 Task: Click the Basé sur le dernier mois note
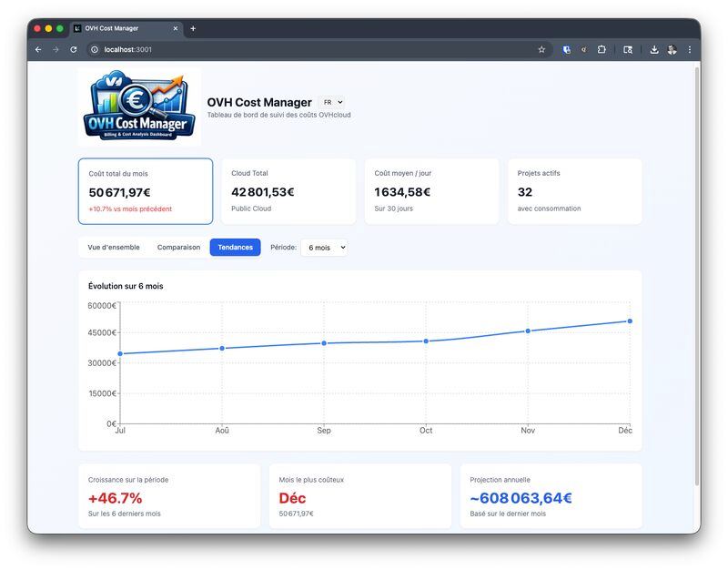pyautogui.click(x=508, y=514)
